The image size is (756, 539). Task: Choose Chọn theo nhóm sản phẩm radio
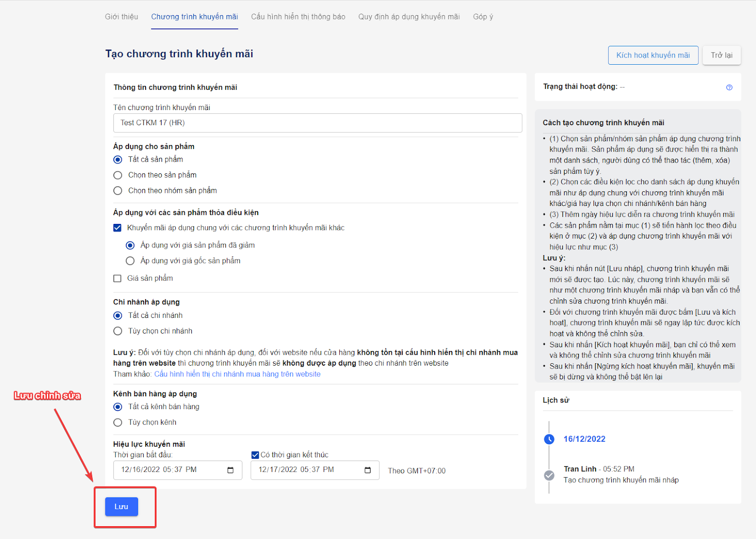pyautogui.click(x=118, y=191)
